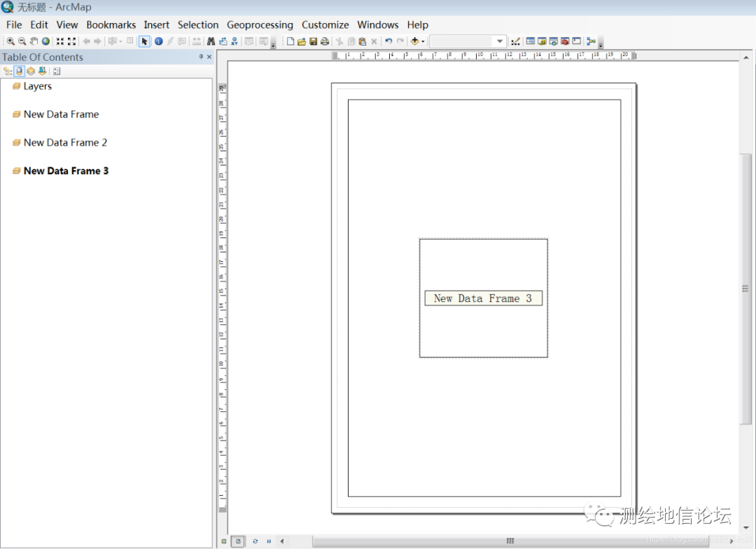The width and height of the screenshot is (756, 549).
Task: Open the Geoprocessing menu
Action: 260,25
